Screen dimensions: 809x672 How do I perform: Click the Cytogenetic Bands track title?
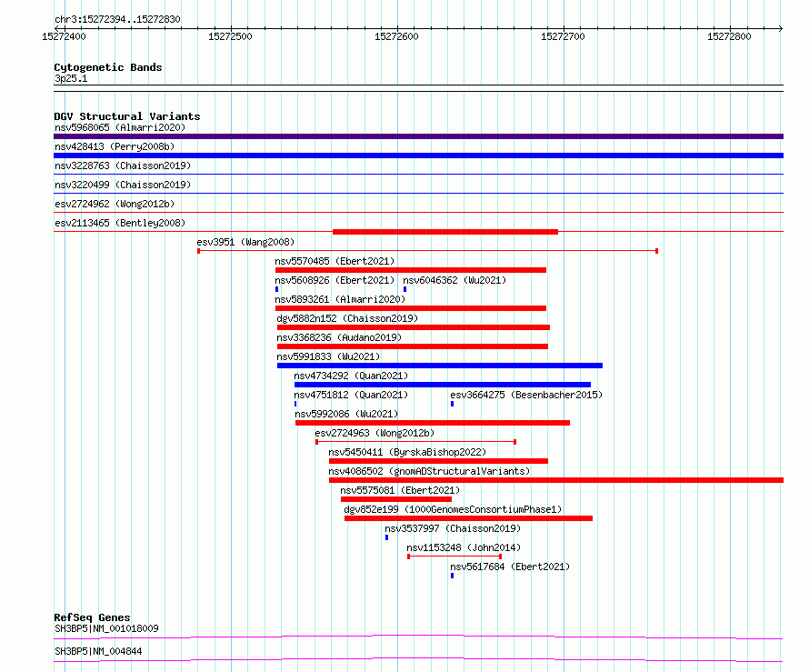pos(108,67)
